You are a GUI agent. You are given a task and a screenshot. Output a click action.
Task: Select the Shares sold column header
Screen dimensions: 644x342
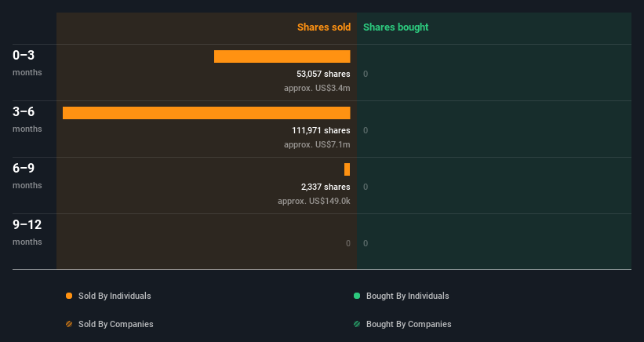click(x=324, y=27)
